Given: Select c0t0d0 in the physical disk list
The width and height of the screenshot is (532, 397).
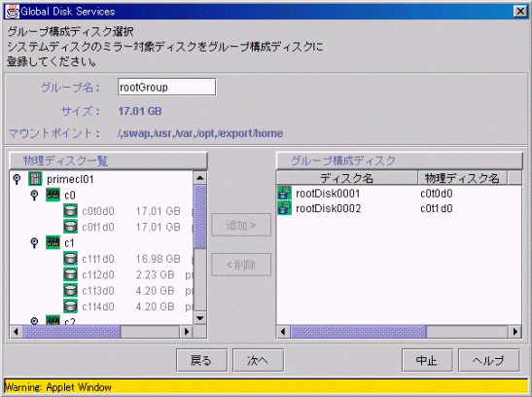Looking at the screenshot, I should click(x=98, y=211).
